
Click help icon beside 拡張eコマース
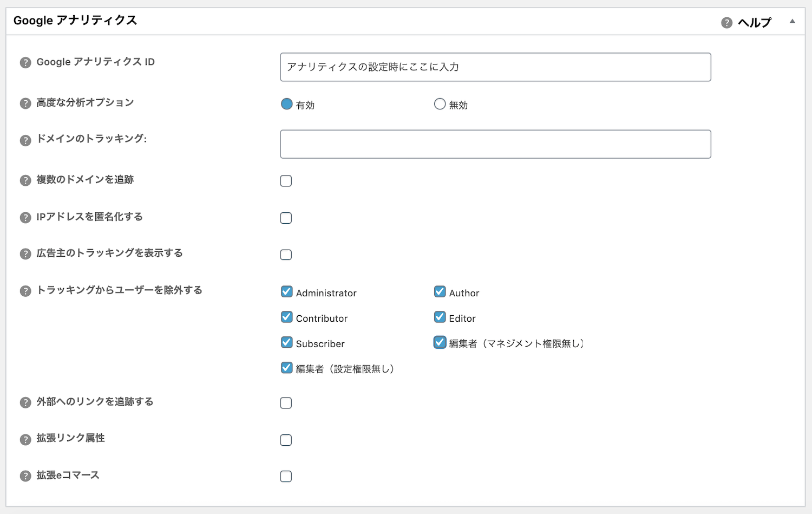[25, 476]
